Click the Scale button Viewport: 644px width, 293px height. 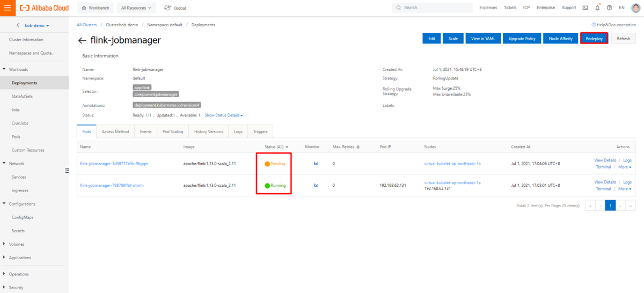(453, 39)
